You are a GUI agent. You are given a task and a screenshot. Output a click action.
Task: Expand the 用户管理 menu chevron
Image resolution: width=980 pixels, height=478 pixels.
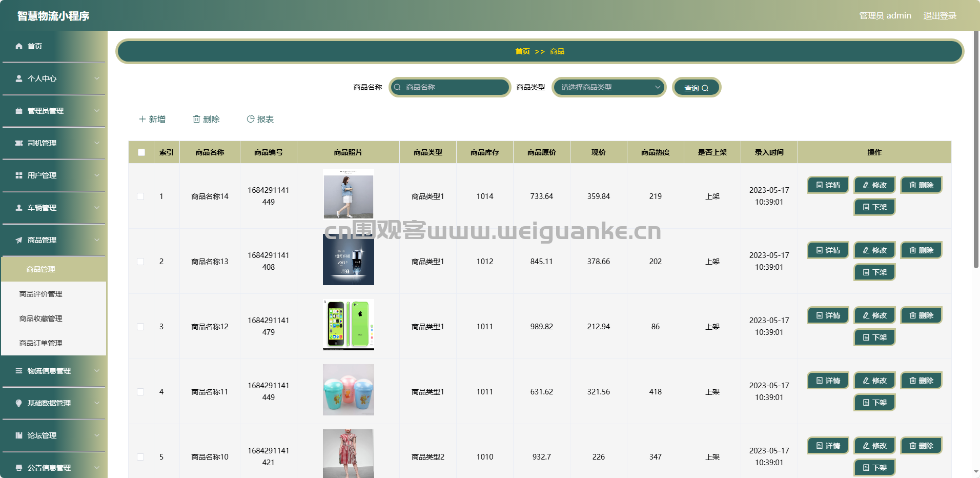97,175
